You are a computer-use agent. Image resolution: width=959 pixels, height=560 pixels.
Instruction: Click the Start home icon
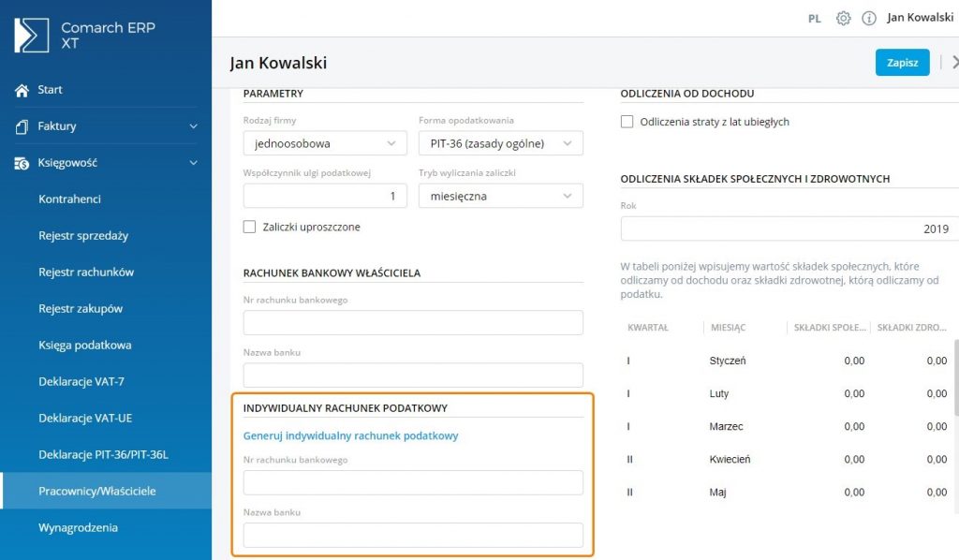tap(22, 90)
